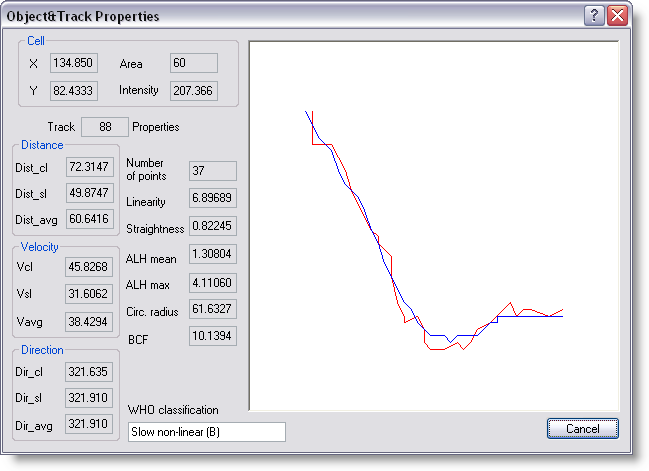Click the Cell Y coordinate field
This screenshot has width=649, height=471.
(x=74, y=90)
